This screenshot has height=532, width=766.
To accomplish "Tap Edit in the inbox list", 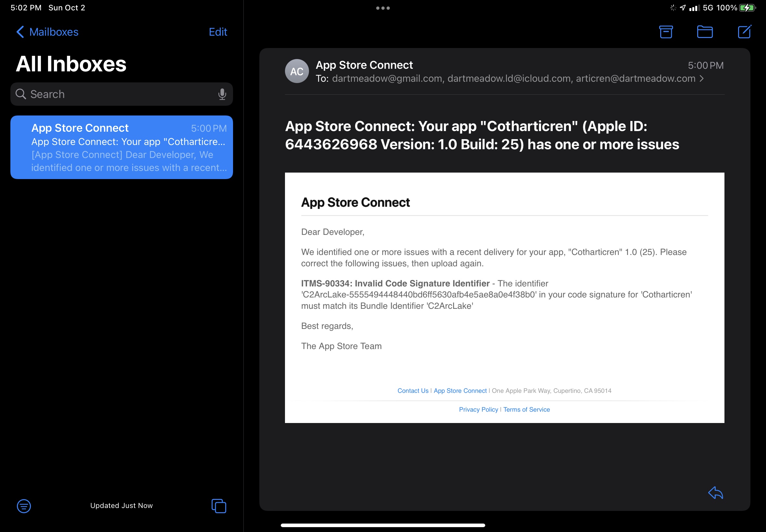I will 218,32.
